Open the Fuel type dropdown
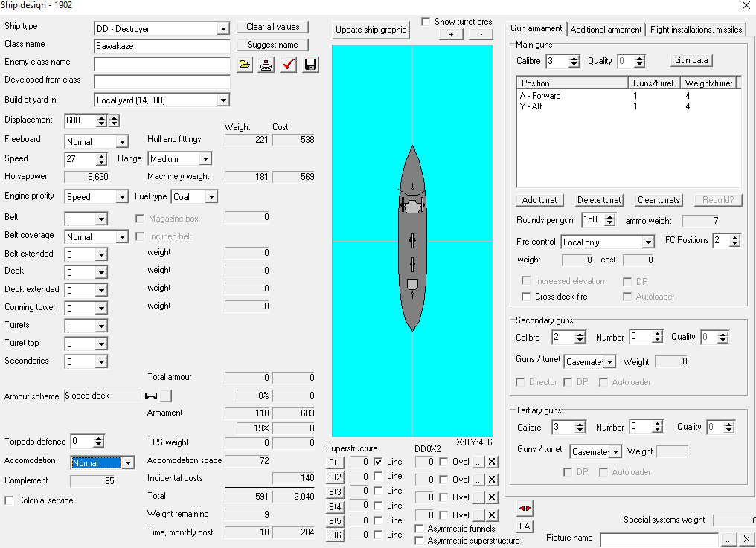Viewport: 756px width, 548px height. tap(211, 196)
